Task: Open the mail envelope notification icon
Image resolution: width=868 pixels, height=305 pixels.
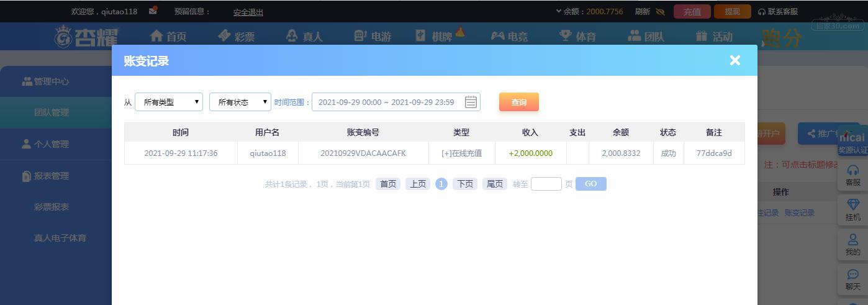Action: point(153,11)
